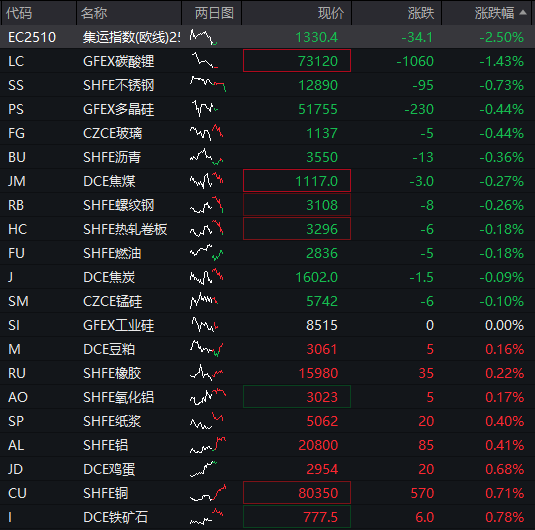Image resolution: width=535 pixels, height=530 pixels.
Task: Click the -1060 change value
Action: (x=415, y=61)
